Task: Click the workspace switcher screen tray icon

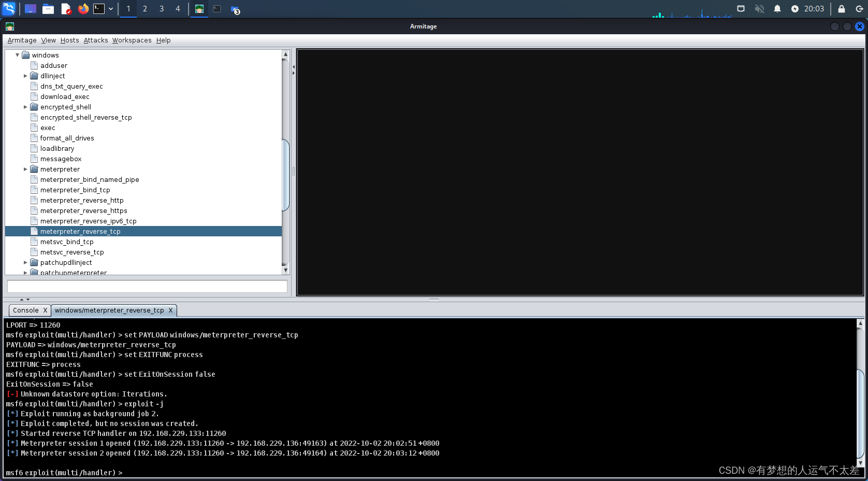Action: click(x=741, y=9)
